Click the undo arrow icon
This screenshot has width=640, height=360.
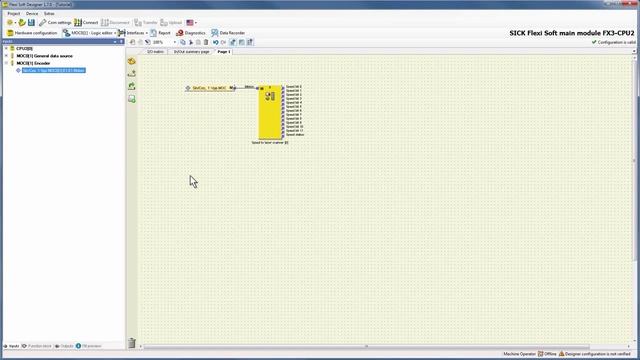(x=215, y=42)
